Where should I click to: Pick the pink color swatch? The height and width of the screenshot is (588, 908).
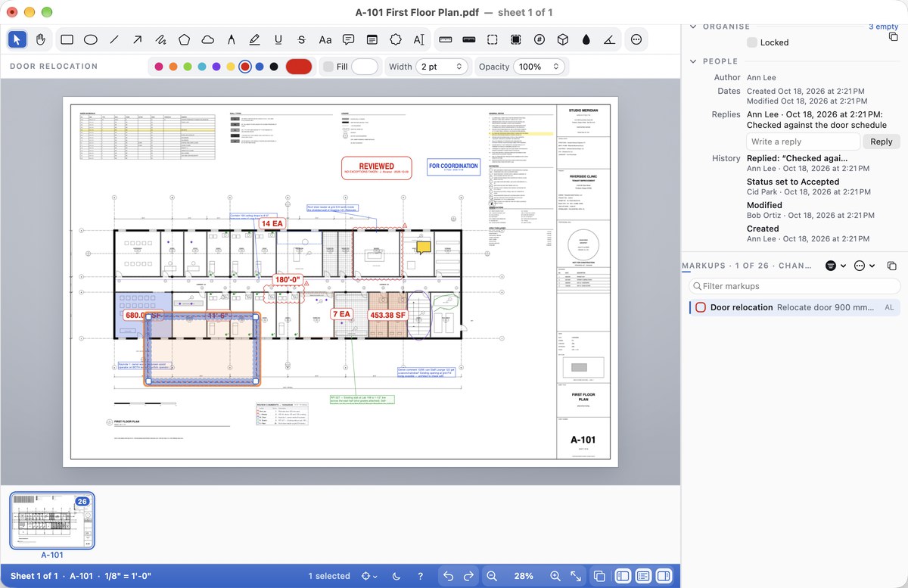159,67
